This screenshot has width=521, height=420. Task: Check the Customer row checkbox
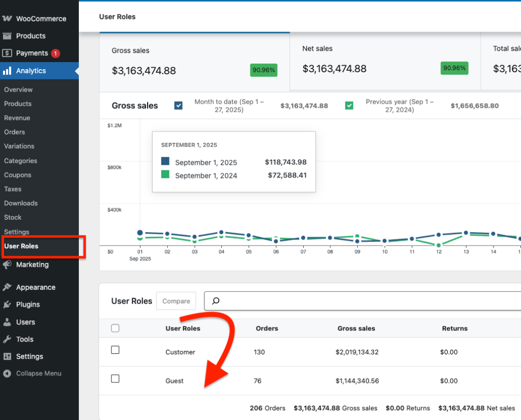pyautogui.click(x=115, y=350)
